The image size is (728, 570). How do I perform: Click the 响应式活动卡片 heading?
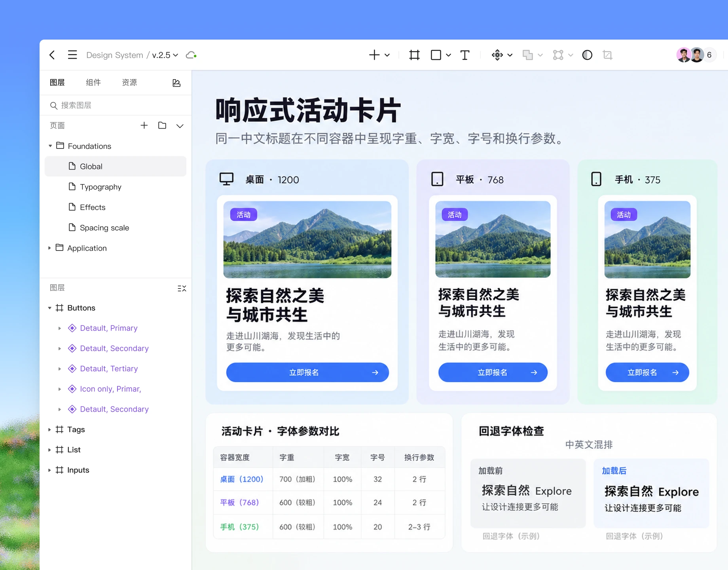tap(308, 110)
